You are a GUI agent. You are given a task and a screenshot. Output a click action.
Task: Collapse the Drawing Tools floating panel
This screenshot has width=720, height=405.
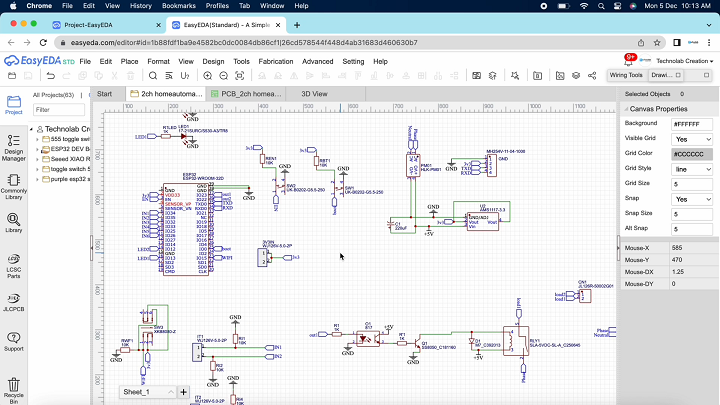coord(678,75)
